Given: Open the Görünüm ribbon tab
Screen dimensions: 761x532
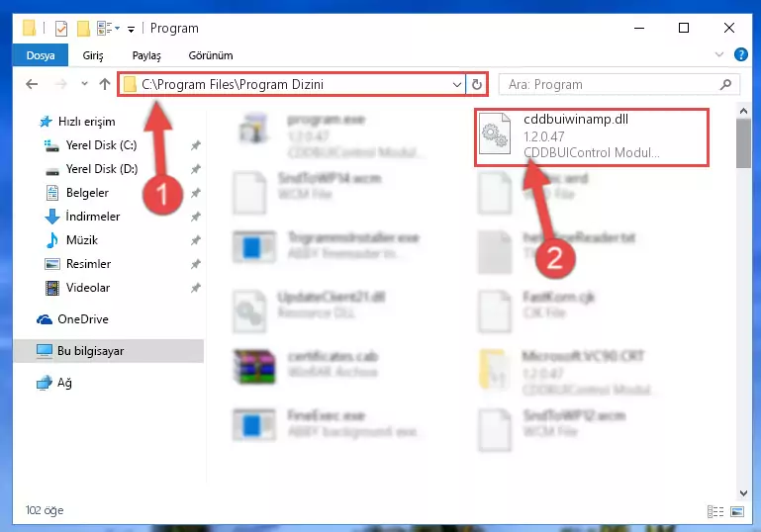Looking at the screenshot, I should (x=211, y=55).
